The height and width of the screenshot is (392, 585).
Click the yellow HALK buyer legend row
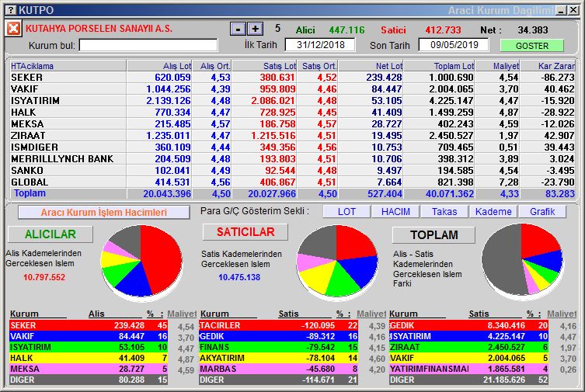tap(89, 358)
